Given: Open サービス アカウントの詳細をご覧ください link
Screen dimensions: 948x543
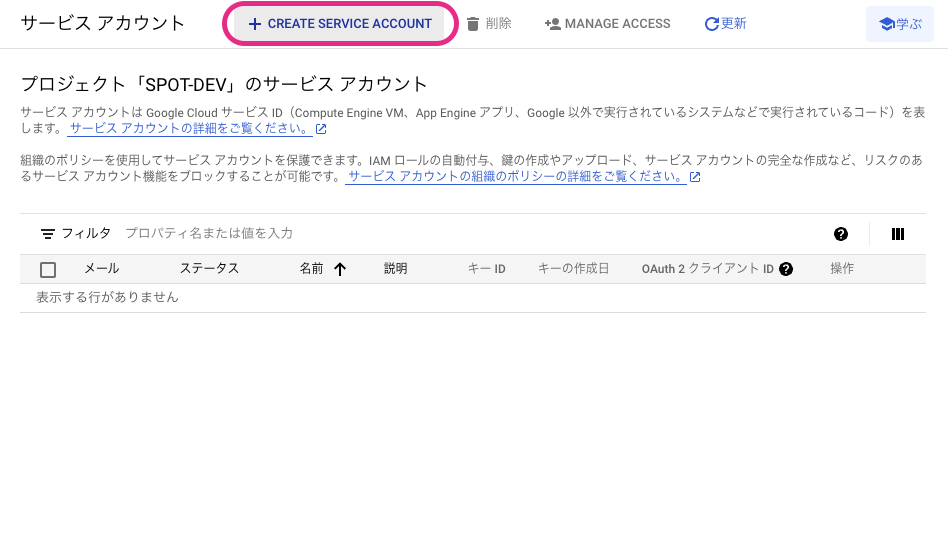Looking at the screenshot, I should coord(190,129).
